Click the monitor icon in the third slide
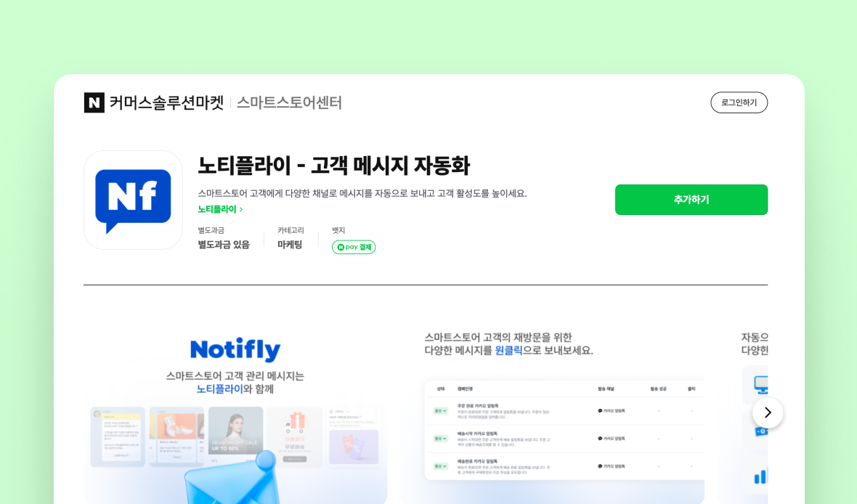The image size is (857, 504). 761,384
